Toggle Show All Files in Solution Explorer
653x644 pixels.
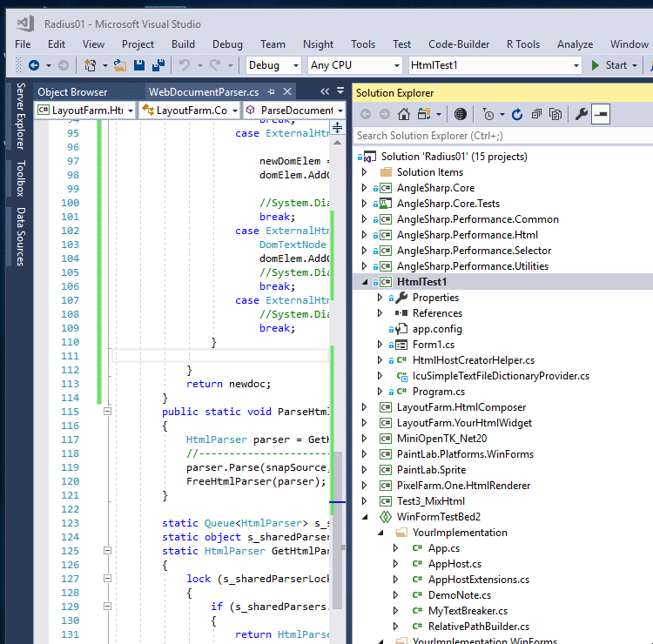tap(555, 114)
